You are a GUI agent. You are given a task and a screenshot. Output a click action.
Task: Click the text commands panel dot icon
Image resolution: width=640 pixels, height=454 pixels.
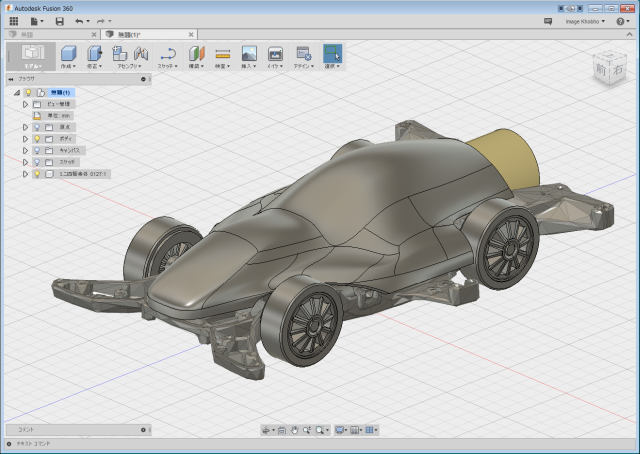coord(9,443)
